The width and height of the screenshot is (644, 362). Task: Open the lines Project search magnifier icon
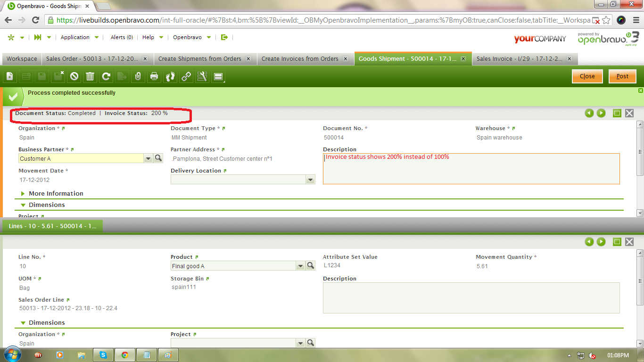[311, 343]
